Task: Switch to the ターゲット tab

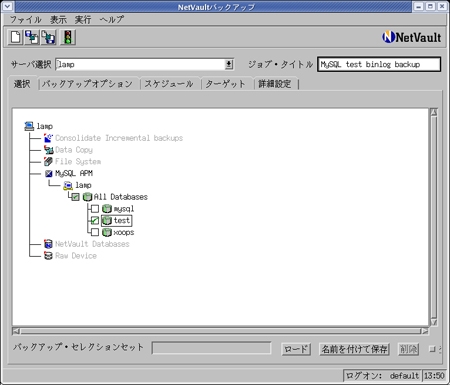Action: (225, 84)
